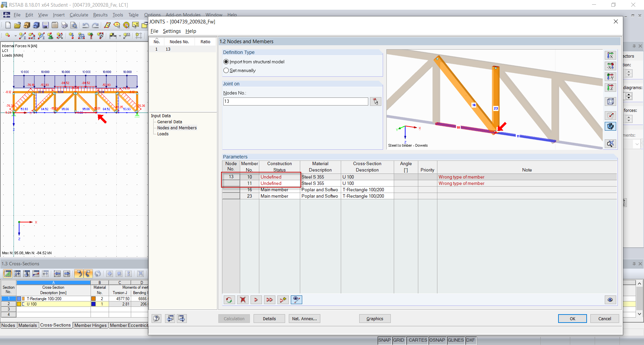Click the view in Z direction icon

click(x=610, y=87)
